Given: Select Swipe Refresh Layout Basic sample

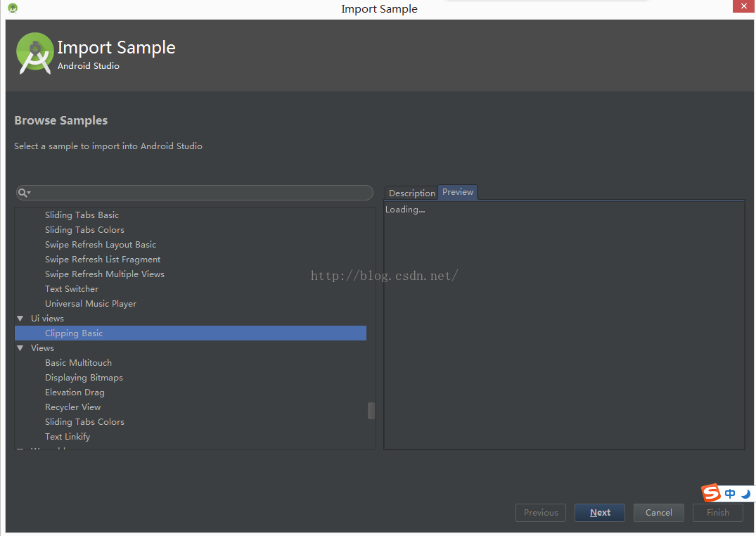Looking at the screenshot, I should pos(101,245).
